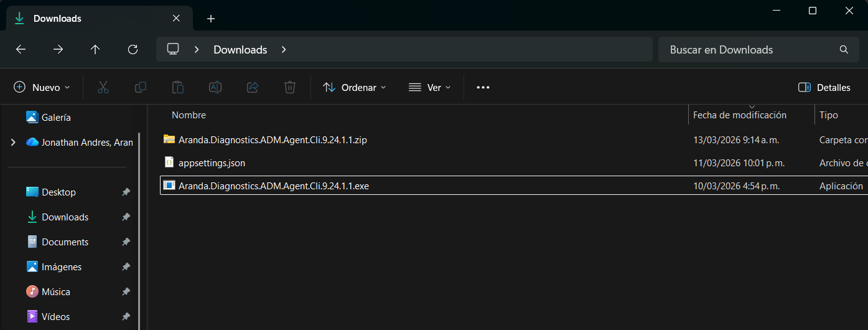
Task: Click the Share icon in toolbar
Action: 253,88
